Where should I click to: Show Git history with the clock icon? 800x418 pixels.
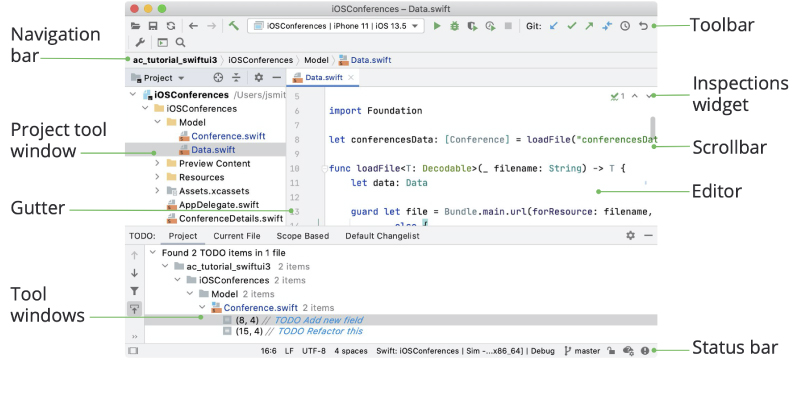pyautogui.click(x=625, y=26)
